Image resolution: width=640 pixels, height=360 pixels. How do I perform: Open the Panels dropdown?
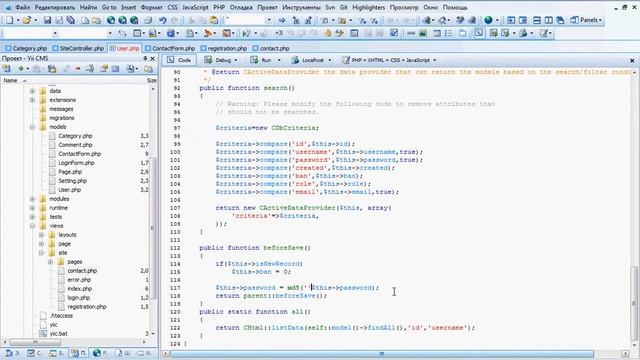pos(586,20)
